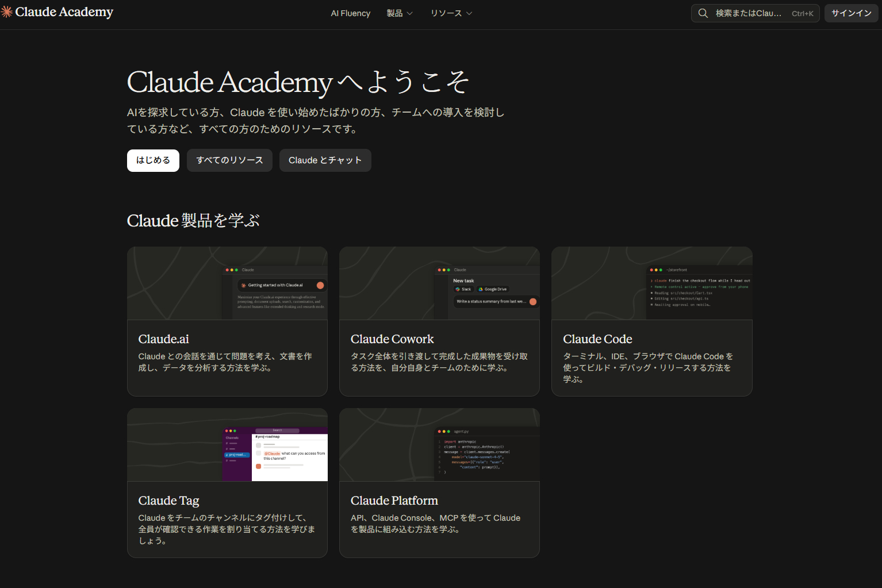Click the Claude.ai card description text
Viewport: 882px width, 588px height.
click(x=225, y=362)
